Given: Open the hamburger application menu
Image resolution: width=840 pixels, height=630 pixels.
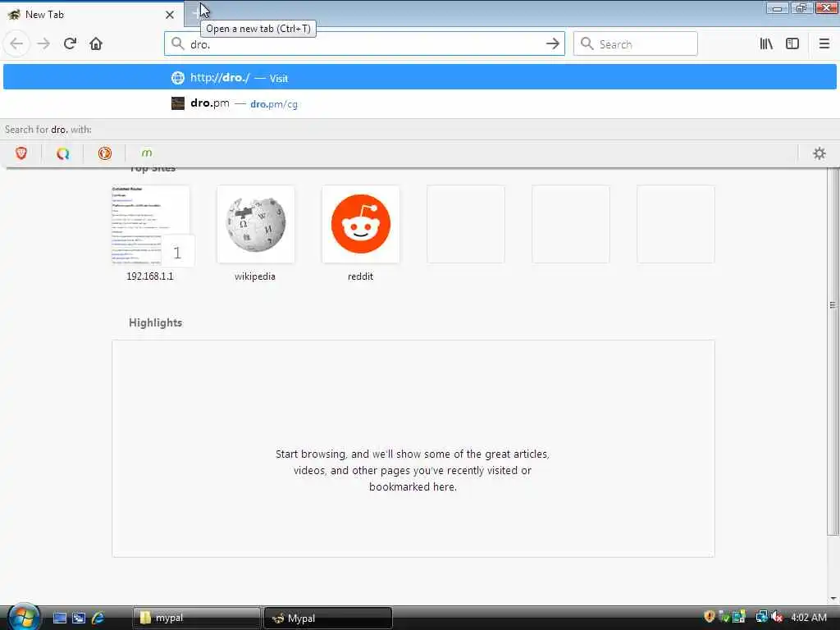Looking at the screenshot, I should pyautogui.click(x=824, y=44).
